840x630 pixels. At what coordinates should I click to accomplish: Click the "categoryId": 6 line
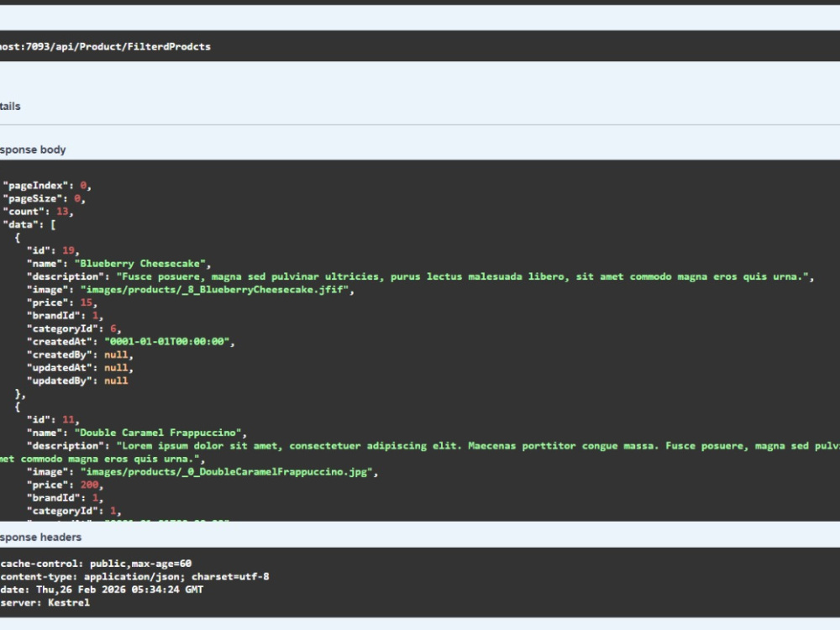(74, 328)
